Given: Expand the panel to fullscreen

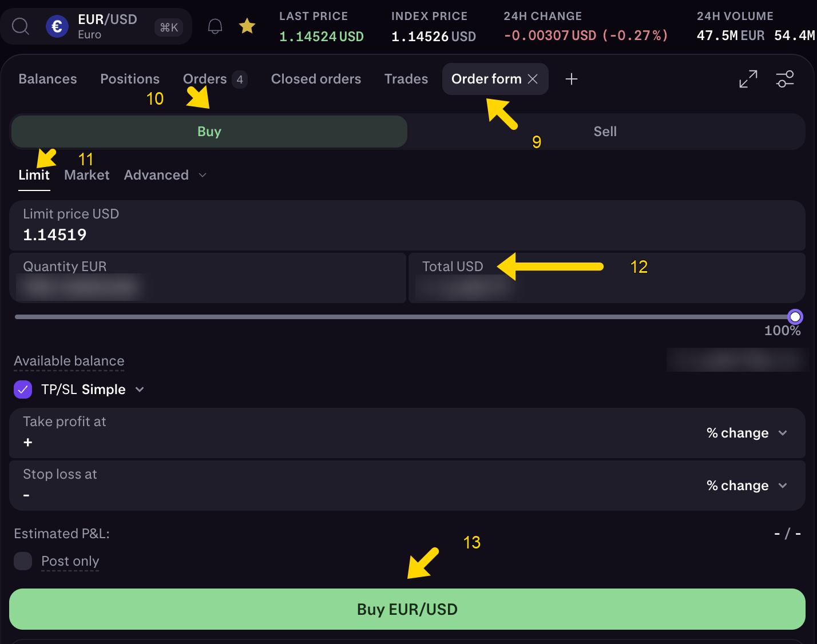Looking at the screenshot, I should point(748,79).
